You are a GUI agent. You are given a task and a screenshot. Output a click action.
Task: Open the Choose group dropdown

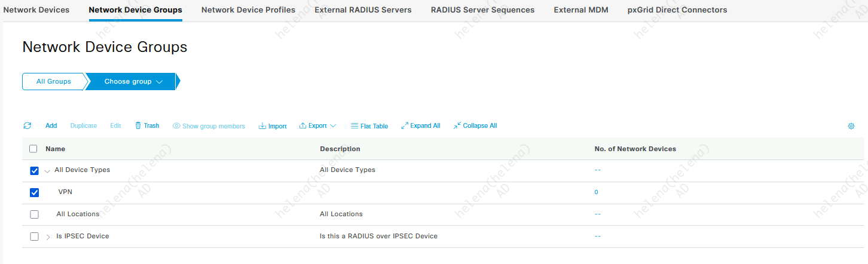pyautogui.click(x=133, y=82)
